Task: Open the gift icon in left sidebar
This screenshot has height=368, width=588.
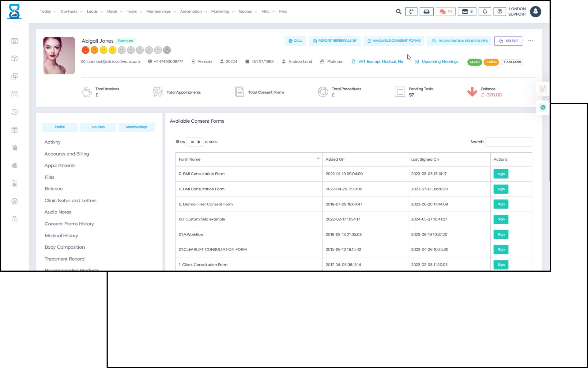Action: (x=14, y=130)
